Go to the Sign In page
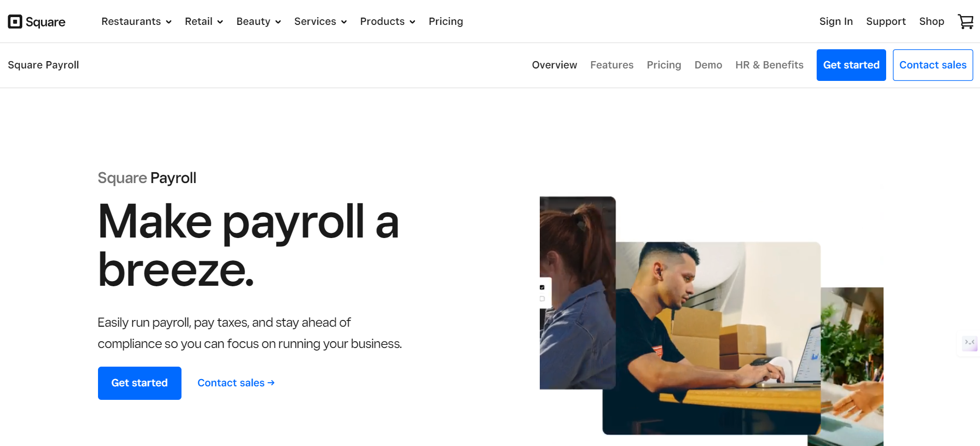This screenshot has width=980, height=446. [x=836, y=21]
